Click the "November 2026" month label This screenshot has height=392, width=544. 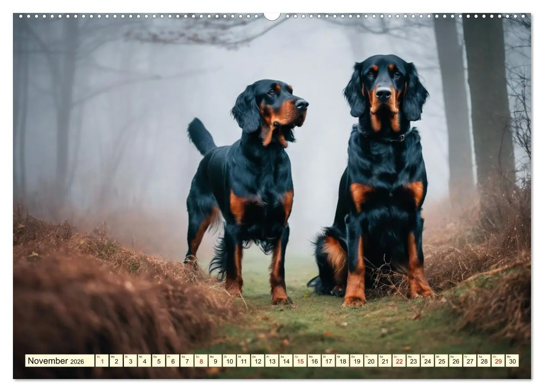tap(60, 361)
